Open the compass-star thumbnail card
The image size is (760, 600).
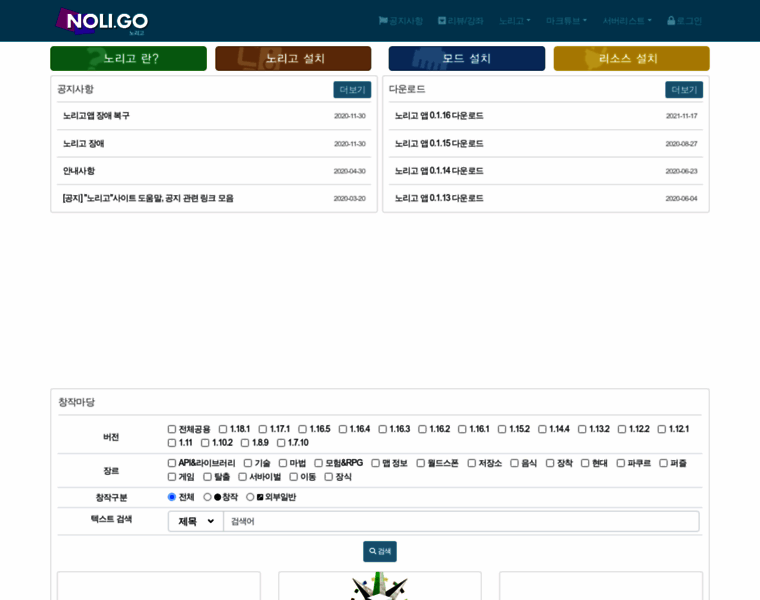pyautogui.click(x=380, y=586)
